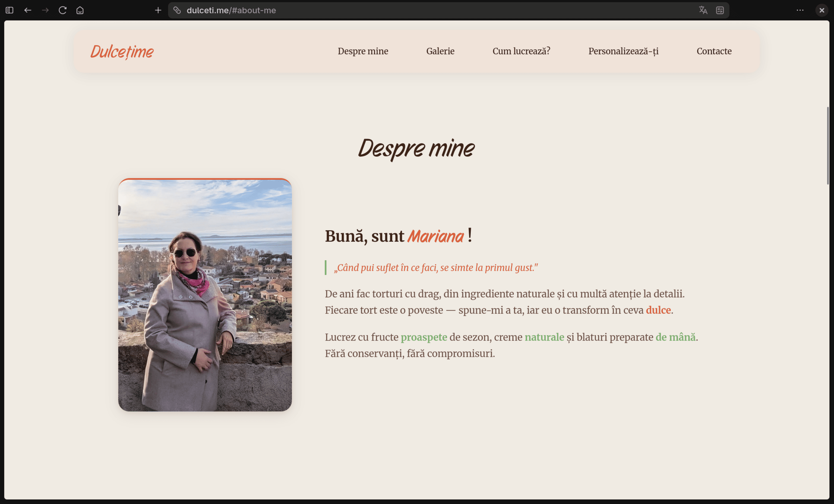This screenshot has width=834, height=504.
Task: Translate this page using translate icon
Action: coord(703,10)
